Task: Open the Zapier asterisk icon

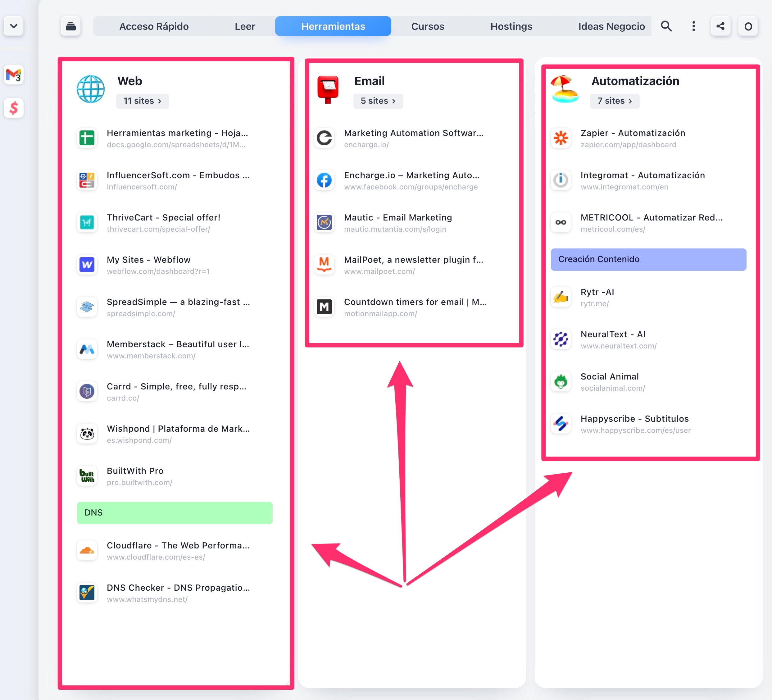Action: (x=561, y=138)
